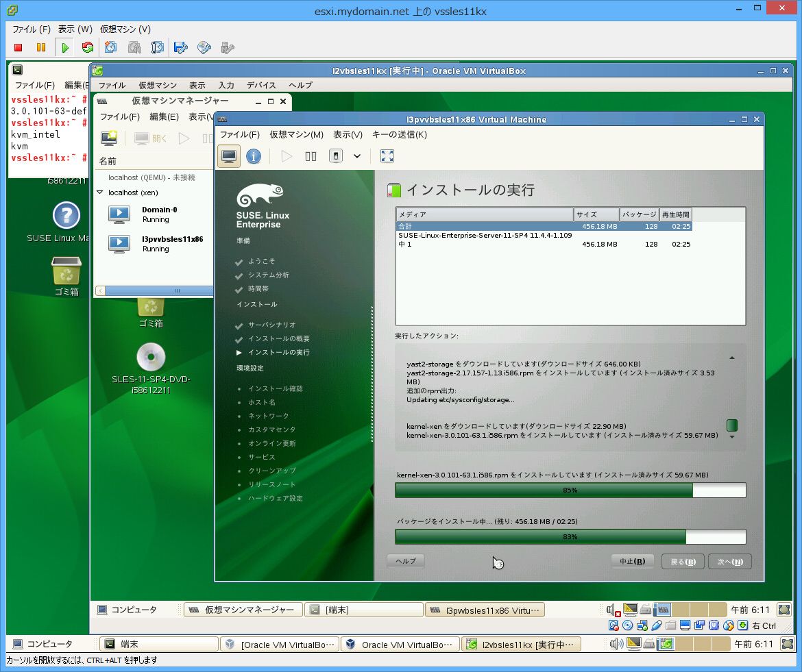This screenshot has width=802, height=672.
Task: Switch to 仮想マシンマネージャー taskbar item
Action: (x=243, y=610)
